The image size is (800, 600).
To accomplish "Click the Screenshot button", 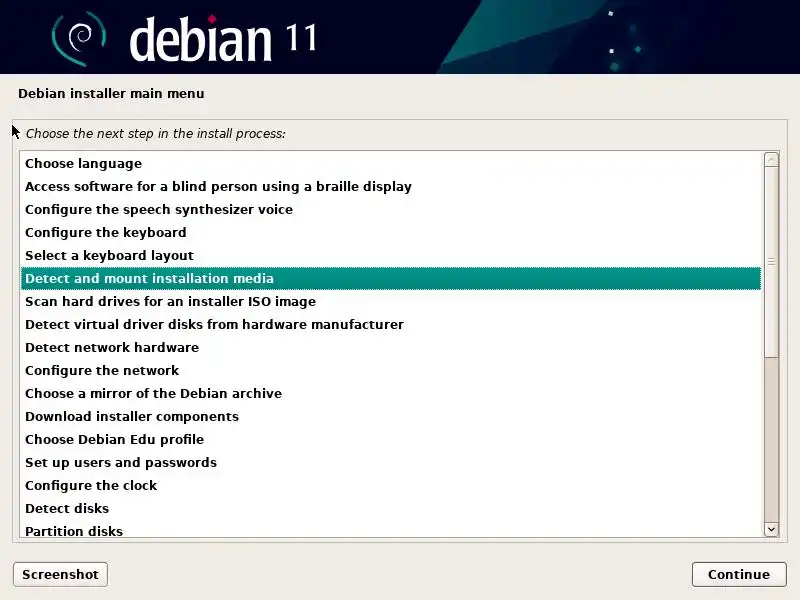I will [x=60, y=574].
